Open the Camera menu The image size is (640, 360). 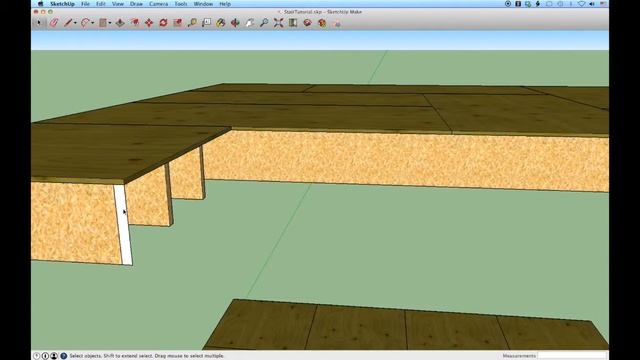pos(159,4)
